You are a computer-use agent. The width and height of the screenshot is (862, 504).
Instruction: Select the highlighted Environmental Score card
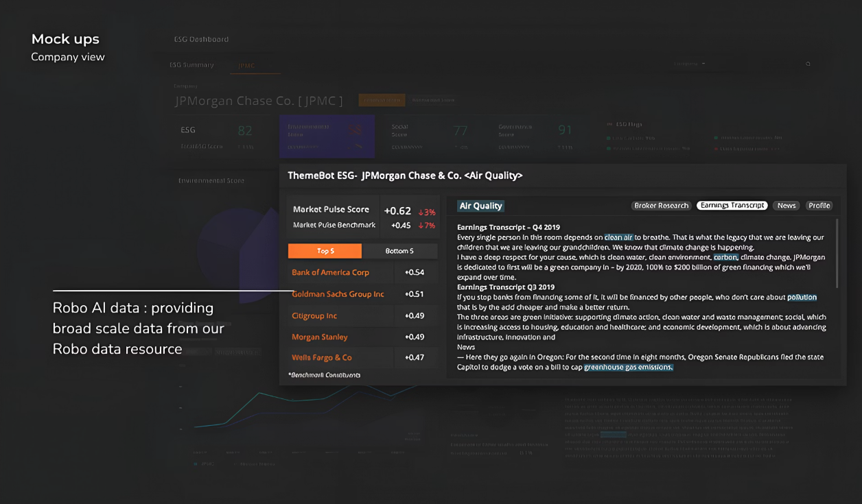tap(327, 137)
